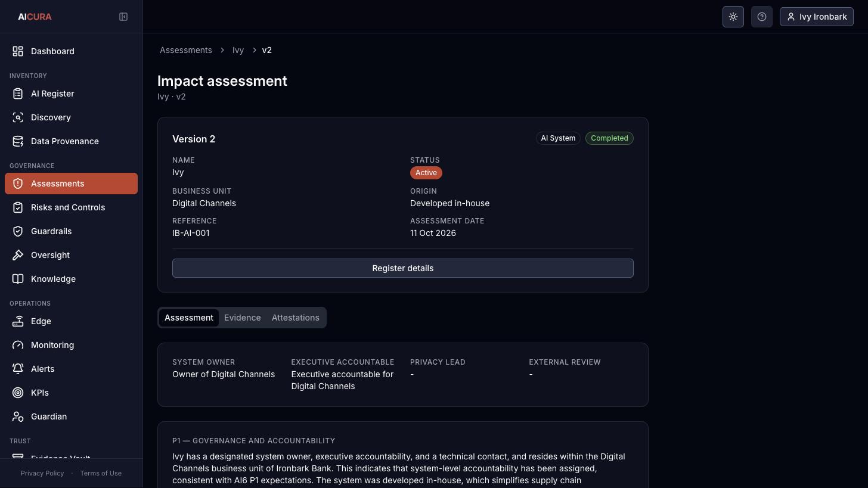Click P1 Governance and Accountability heading
The width and height of the screenshot is (868, 488).
pos(253,441)
